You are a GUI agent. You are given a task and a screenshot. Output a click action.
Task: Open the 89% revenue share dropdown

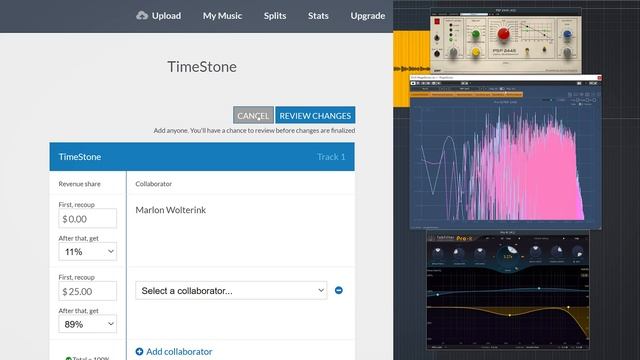(87, 324)
